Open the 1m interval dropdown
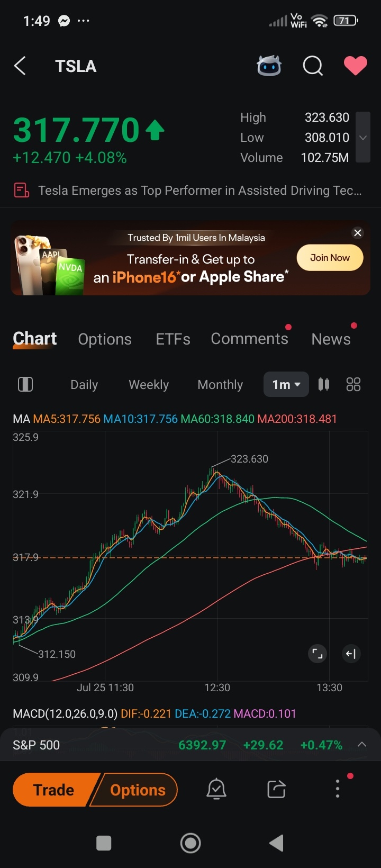Viewport: 381px width, 868px height. 286,384
